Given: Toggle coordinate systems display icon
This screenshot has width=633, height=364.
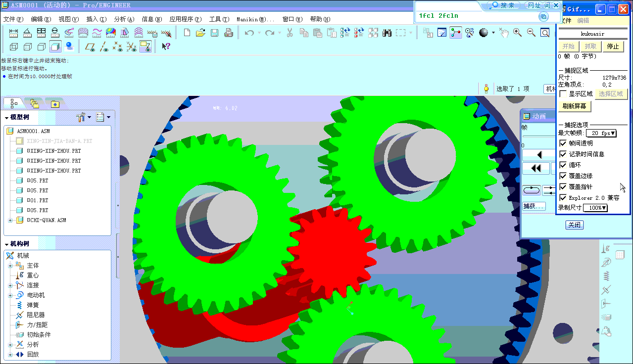Looking at the screenshot, I should pyautogui.click(x=132, y=46).
